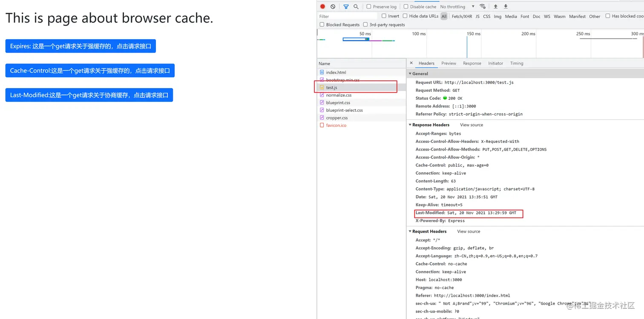
Task: Check Hide data URLs
Action: (x=405, y=16)
